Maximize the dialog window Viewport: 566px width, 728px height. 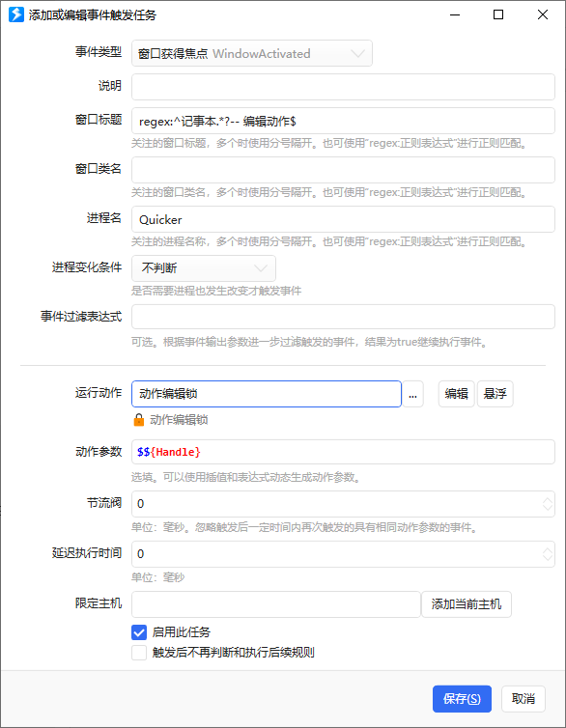(498, 14)
